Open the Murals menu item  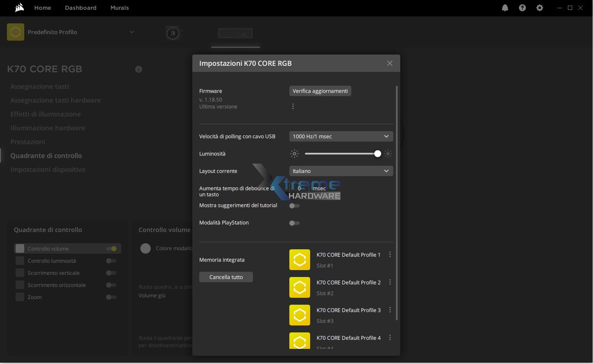point(120,8)
